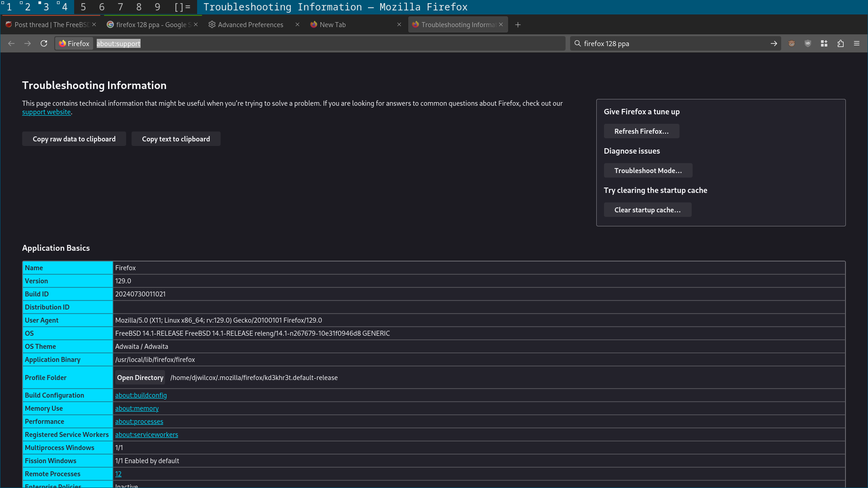Click Copy text to clipboard
Image resolution: width=868 pixels, height=488 pixels.
click(176, 139)
